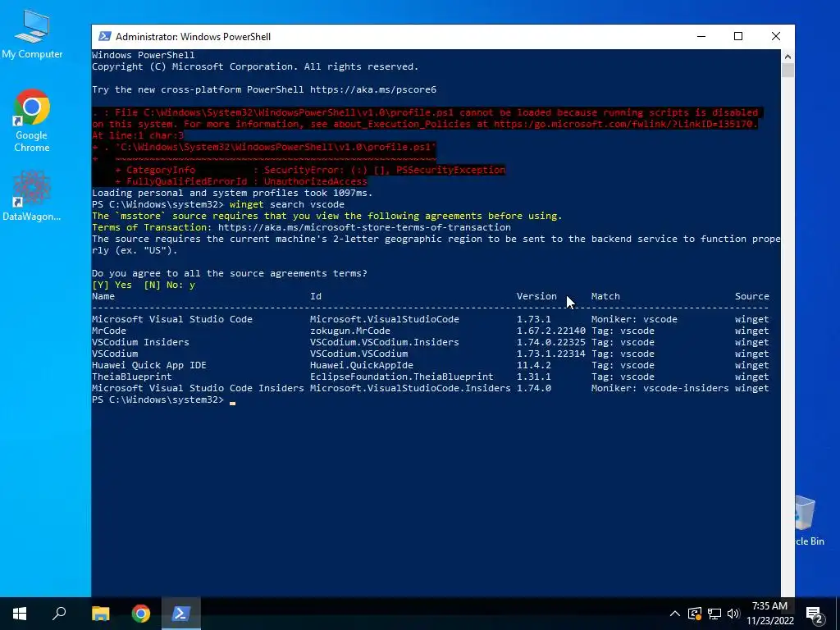This screenshot has width=840, height=630.
Task: Click the PowerShell icon in title bar
Action: [105, 36]
